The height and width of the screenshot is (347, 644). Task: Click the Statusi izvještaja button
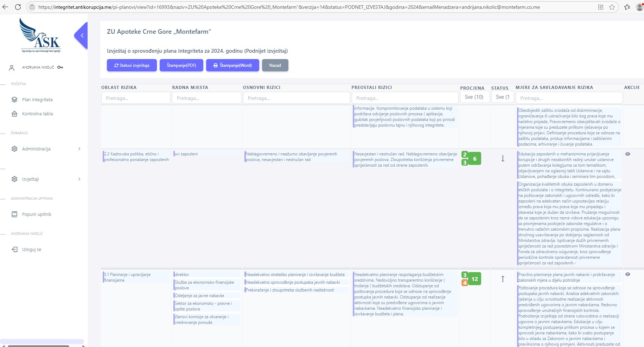(x=132, y=65)
